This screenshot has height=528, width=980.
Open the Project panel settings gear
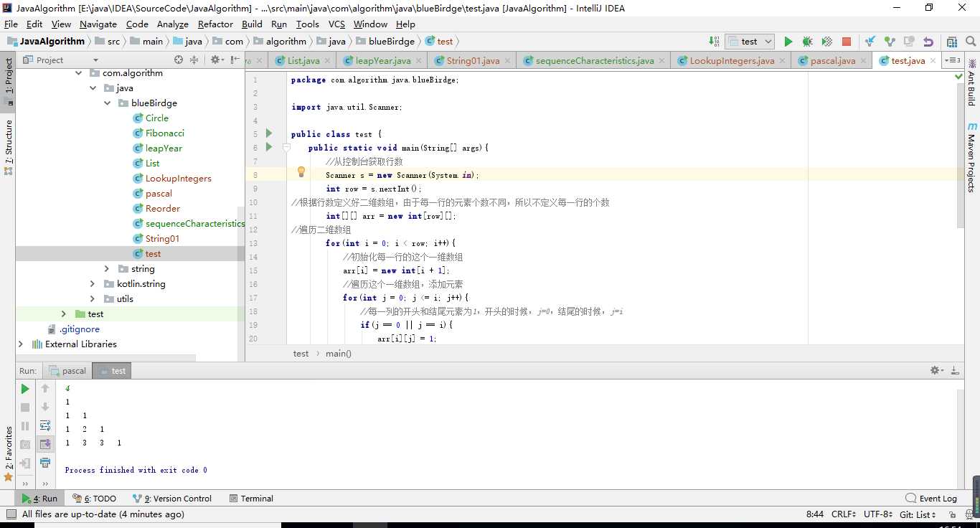click(216, 60)
